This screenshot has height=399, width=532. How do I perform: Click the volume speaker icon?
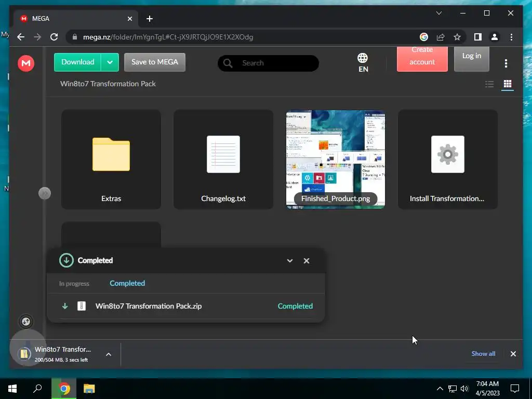point(464,389)
